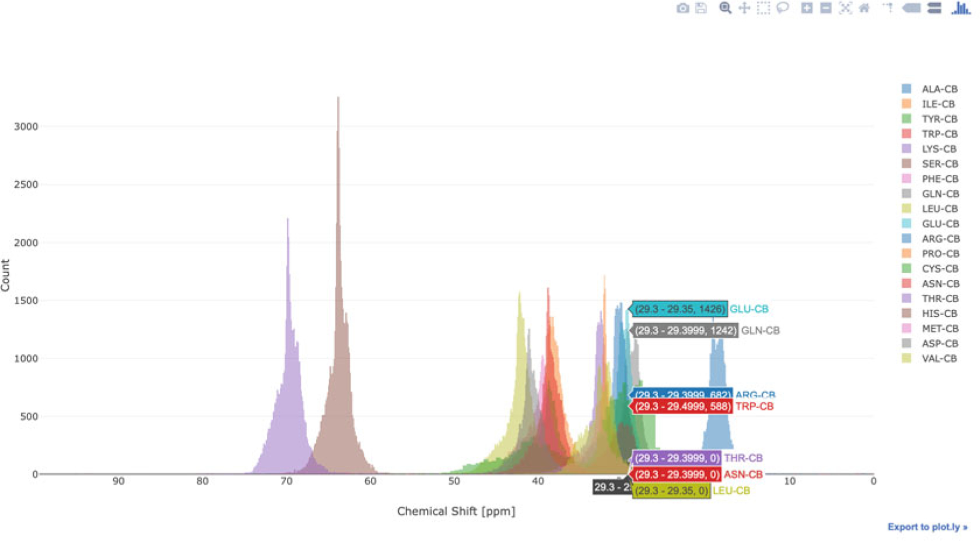Click the tall SER-CB brown histogram peak
This screenshot has width=980, height=541.
(339, 327)
